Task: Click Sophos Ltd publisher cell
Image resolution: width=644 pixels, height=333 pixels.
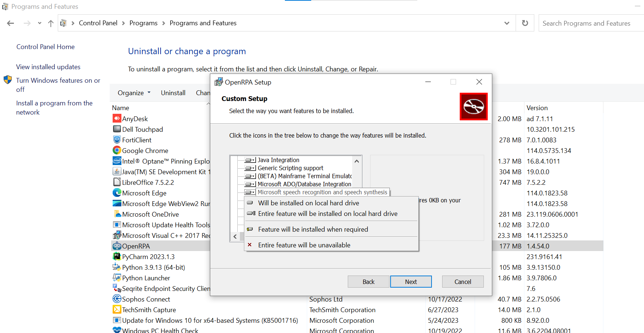Action: click(x=326, y=299)
